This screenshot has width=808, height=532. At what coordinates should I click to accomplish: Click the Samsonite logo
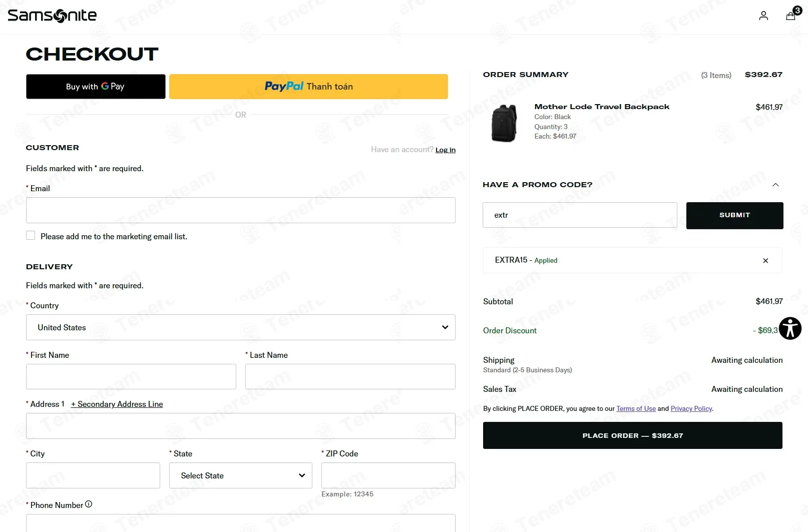52,16
